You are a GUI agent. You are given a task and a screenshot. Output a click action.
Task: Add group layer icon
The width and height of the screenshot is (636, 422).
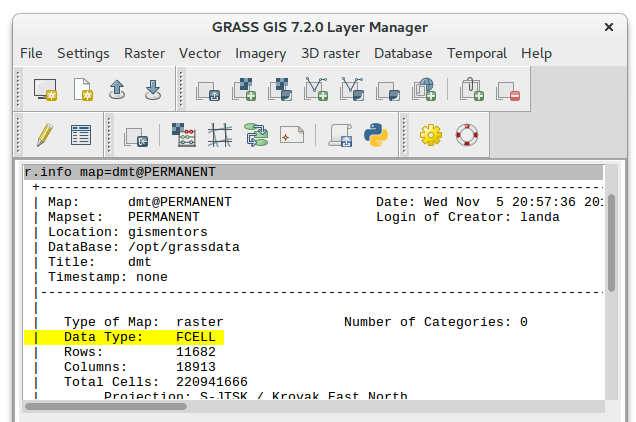click(472, 90)
